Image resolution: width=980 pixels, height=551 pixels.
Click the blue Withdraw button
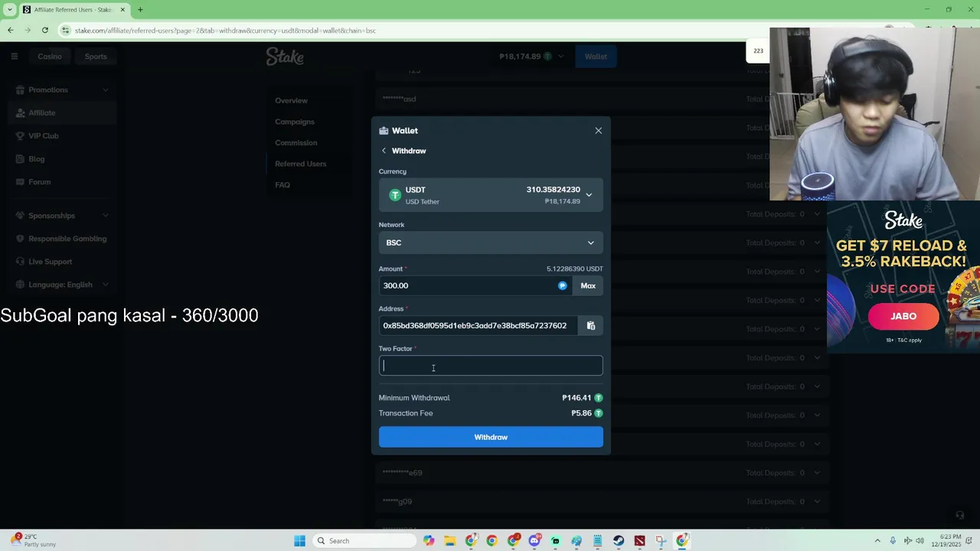point(491,437)
